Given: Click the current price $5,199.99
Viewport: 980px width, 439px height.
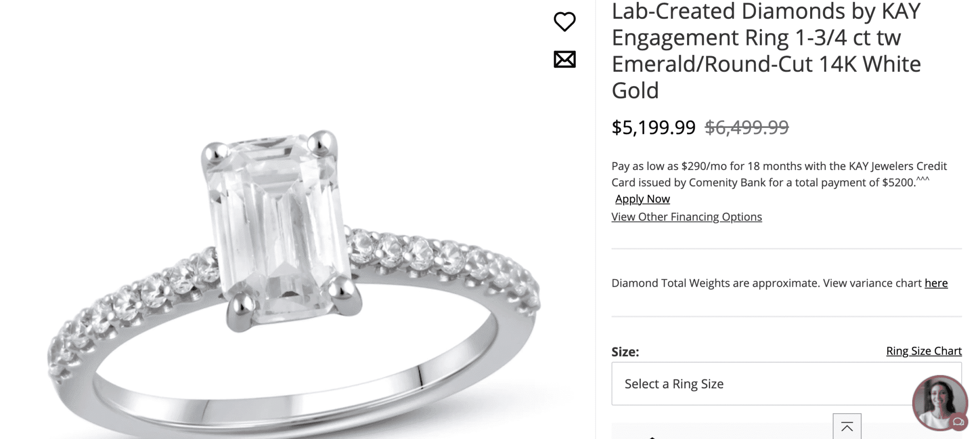Looking at the screenshot, I should [653, 127].
